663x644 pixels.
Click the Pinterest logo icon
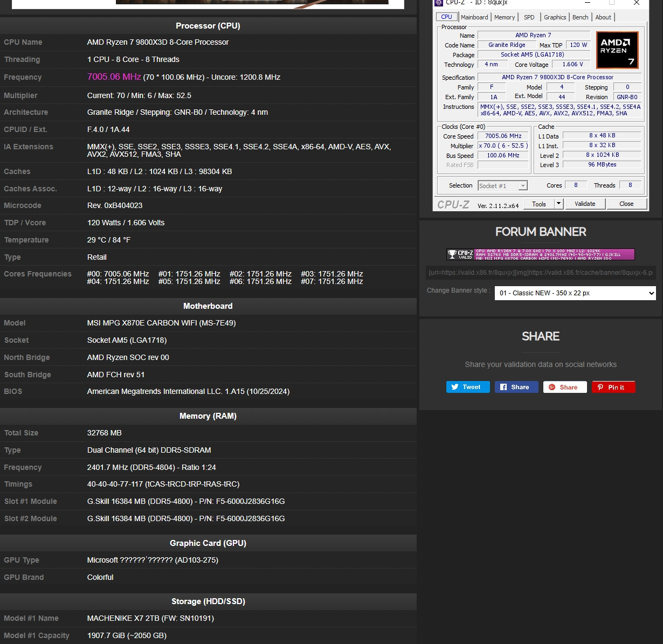(600, 387)
